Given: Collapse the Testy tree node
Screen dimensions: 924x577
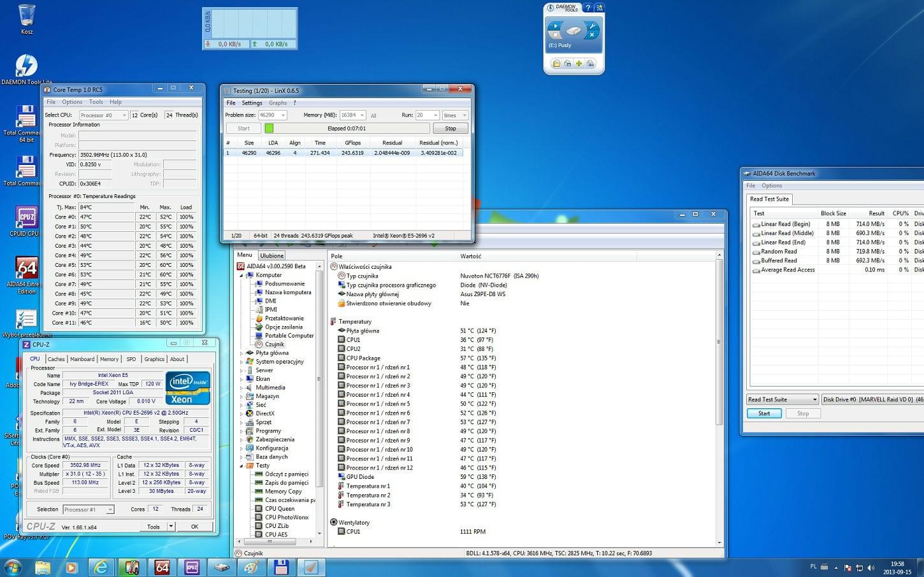Looking at the screenshot, I should (x=242, y=466).
